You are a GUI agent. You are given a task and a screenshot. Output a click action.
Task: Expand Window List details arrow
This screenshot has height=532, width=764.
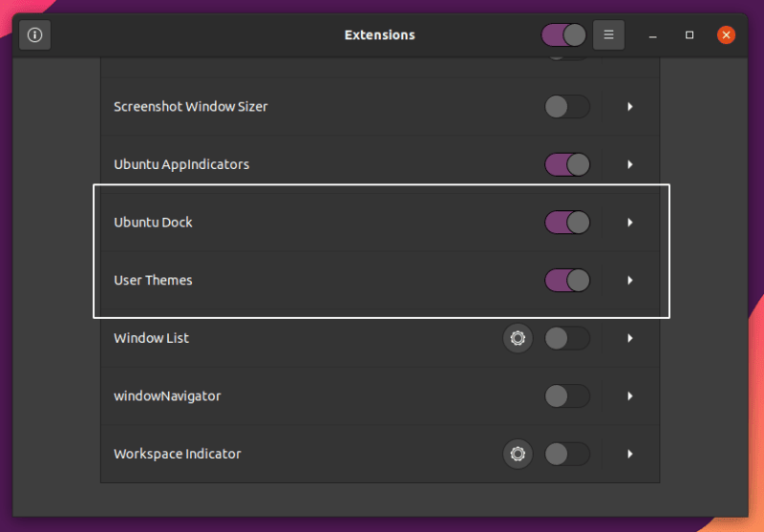(x=630, y=338)
